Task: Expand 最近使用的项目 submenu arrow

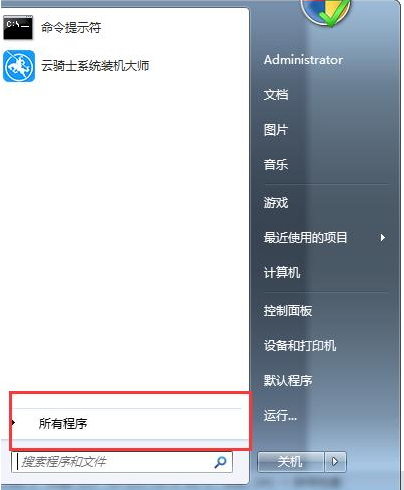Action: [x=383, y=238]
